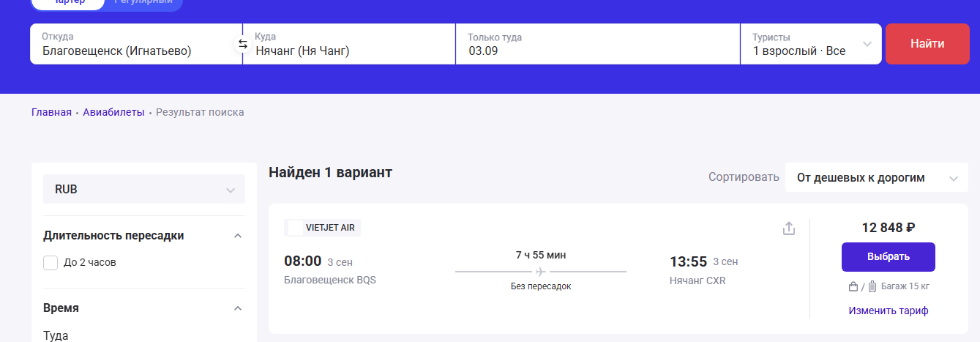This screenshot has height=342, width=980.
Task: Open the Авиабилеты breadcrumb link
Action: pos(113,112)
